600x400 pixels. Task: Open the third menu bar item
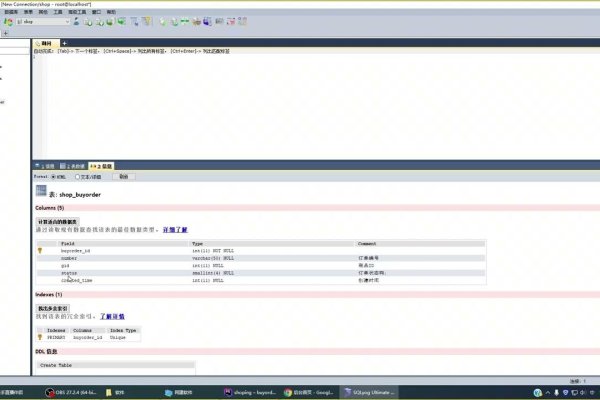pyautogui.click(x=43, y=12)
